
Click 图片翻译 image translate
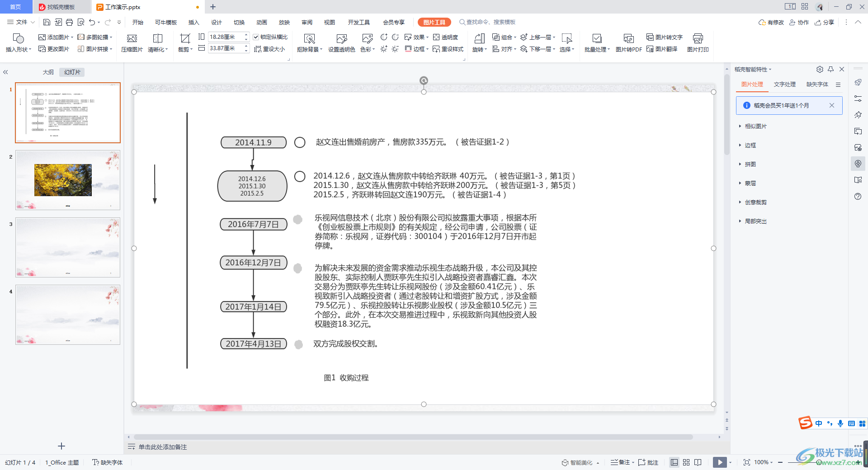point(662,49)
